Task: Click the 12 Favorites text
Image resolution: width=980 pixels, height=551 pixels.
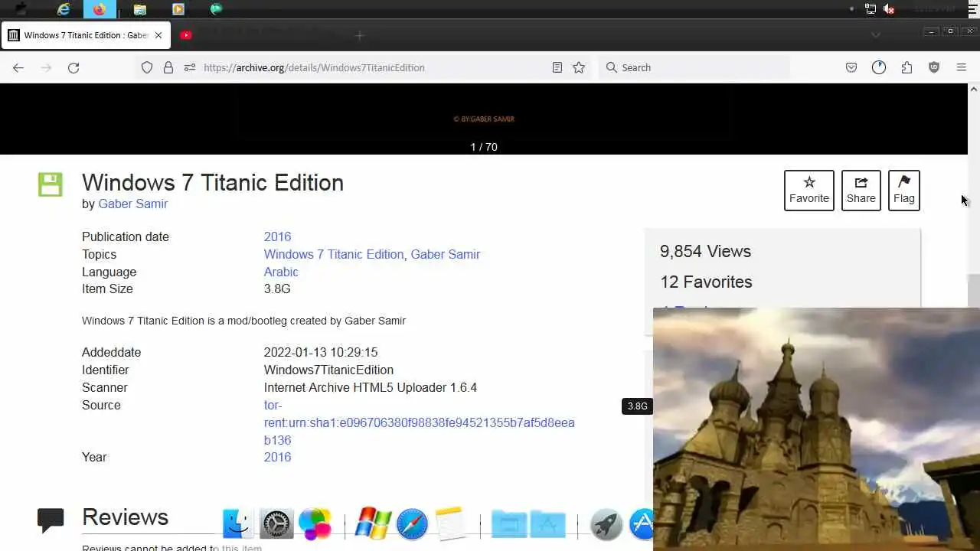Action: pyautogui.click(x=706, y=282)
